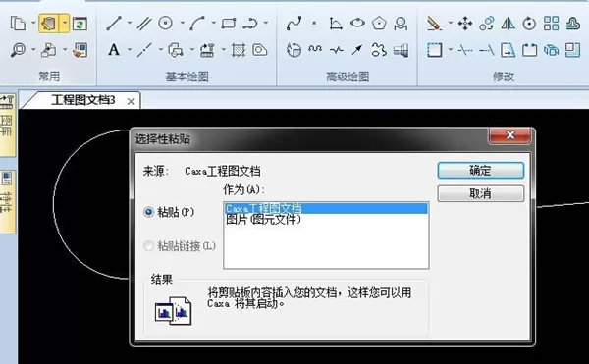Select the Hatch pattern tool
589x364 pixels.
point(239,50)
